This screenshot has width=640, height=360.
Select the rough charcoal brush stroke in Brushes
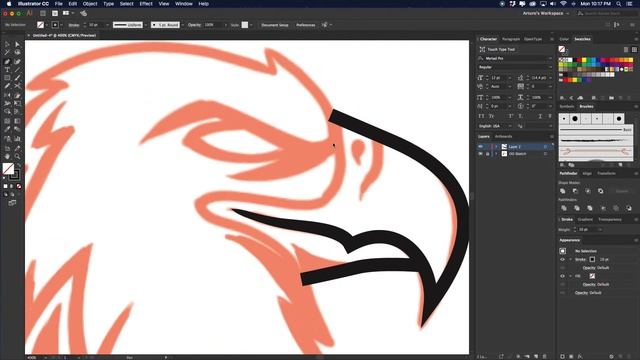(596, 140)
